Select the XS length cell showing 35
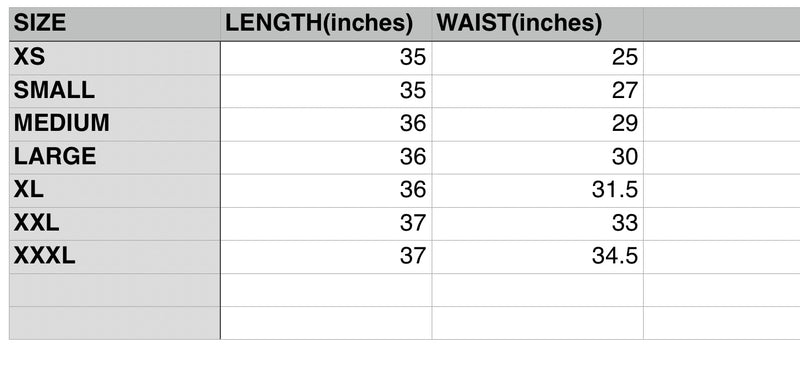The height and width of the screenshot is (367, 800). (326, 58)
